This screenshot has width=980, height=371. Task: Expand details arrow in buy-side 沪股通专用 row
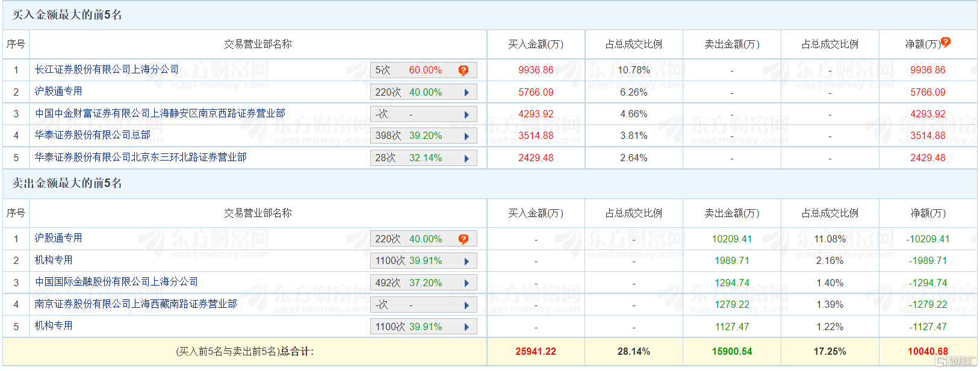coord(467,93)
